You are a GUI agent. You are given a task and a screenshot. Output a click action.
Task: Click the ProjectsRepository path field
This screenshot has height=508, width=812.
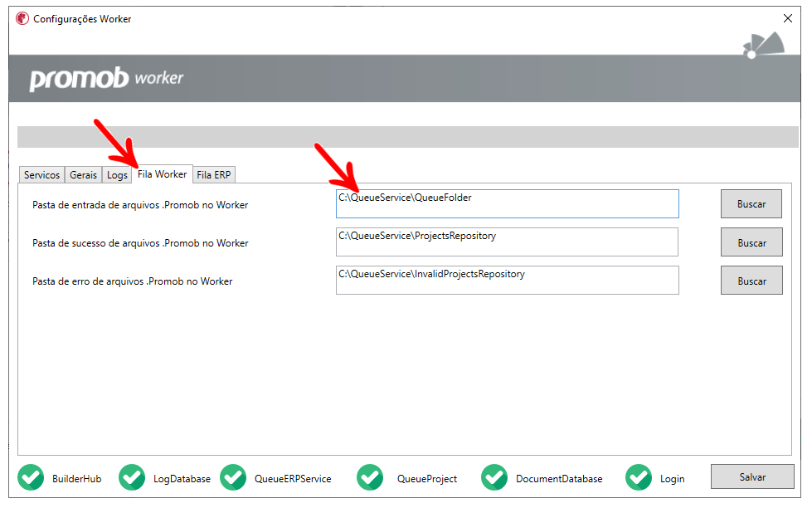tap(507, 242)
